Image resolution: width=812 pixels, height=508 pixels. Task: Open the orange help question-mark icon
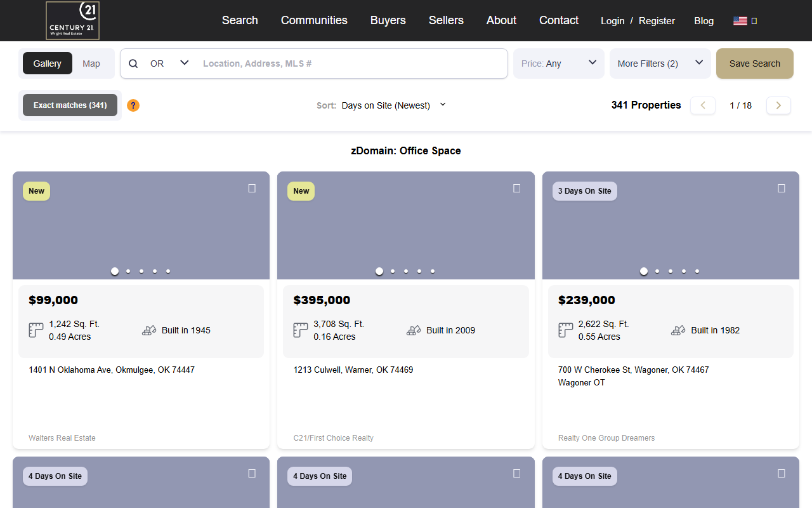coord(133,105)
